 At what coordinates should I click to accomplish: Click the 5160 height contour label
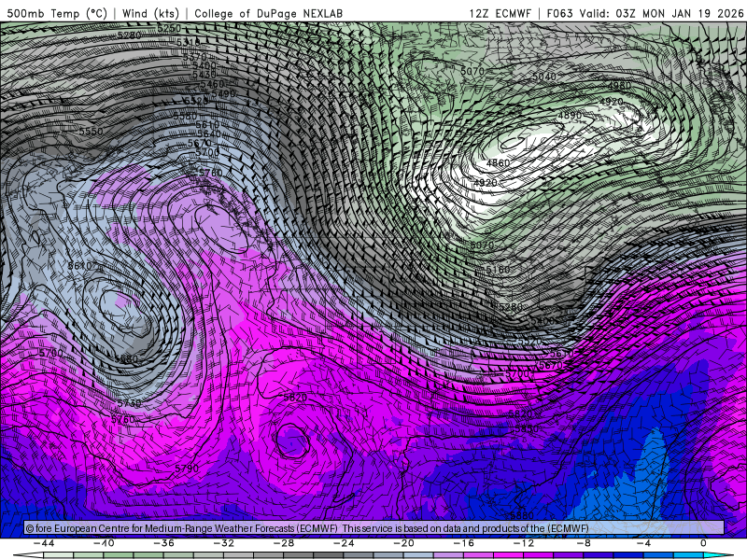498,270
